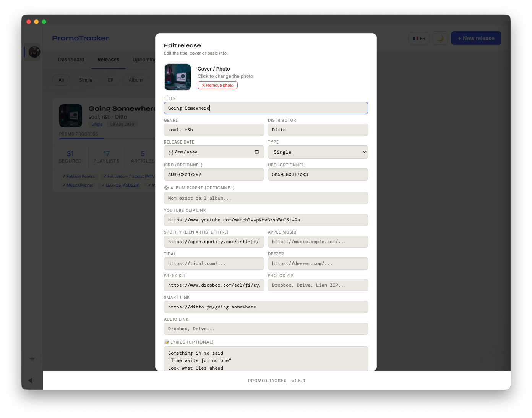Click the Title input field

[266, 108]
